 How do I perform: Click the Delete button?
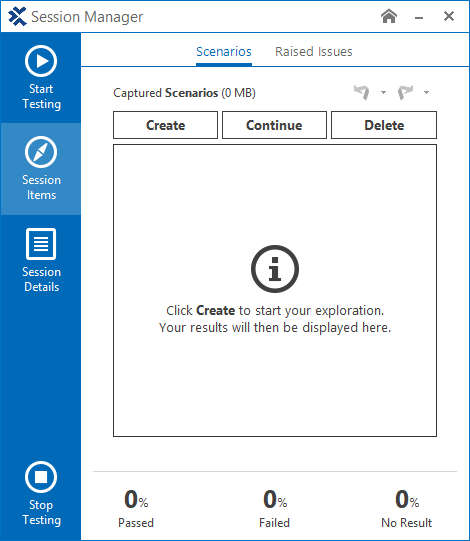point(384,125)
